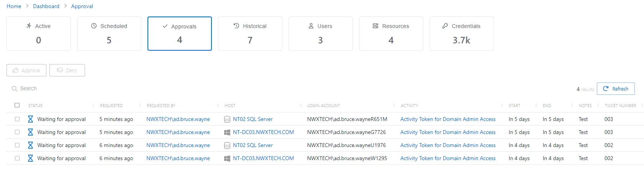Sort by Requested column header
Viewport: 644px width, 172px height.
point(111,106)
